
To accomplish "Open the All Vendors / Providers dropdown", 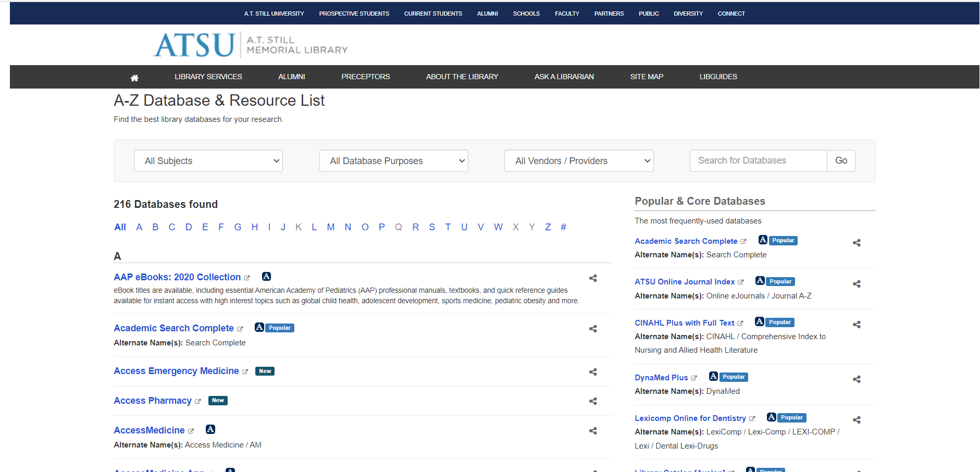I will coord(579,161).
